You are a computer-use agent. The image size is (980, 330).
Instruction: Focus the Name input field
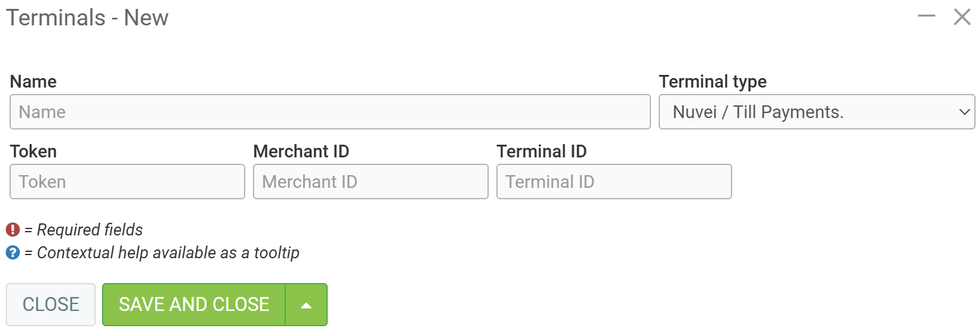[x=330, y=112]
